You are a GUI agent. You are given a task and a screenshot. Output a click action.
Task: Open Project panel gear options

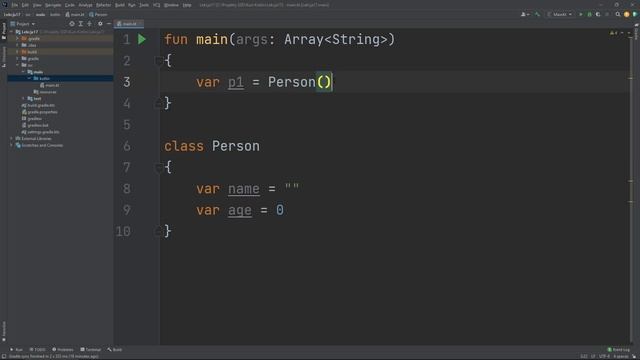[100, 24]
